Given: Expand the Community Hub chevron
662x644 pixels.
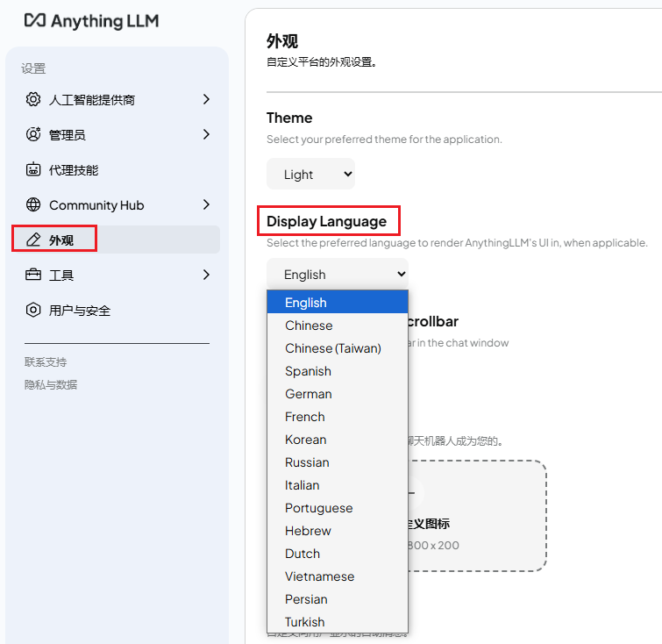Looking at the screenshot, I should pyautogui.click(x=206, y=204).
